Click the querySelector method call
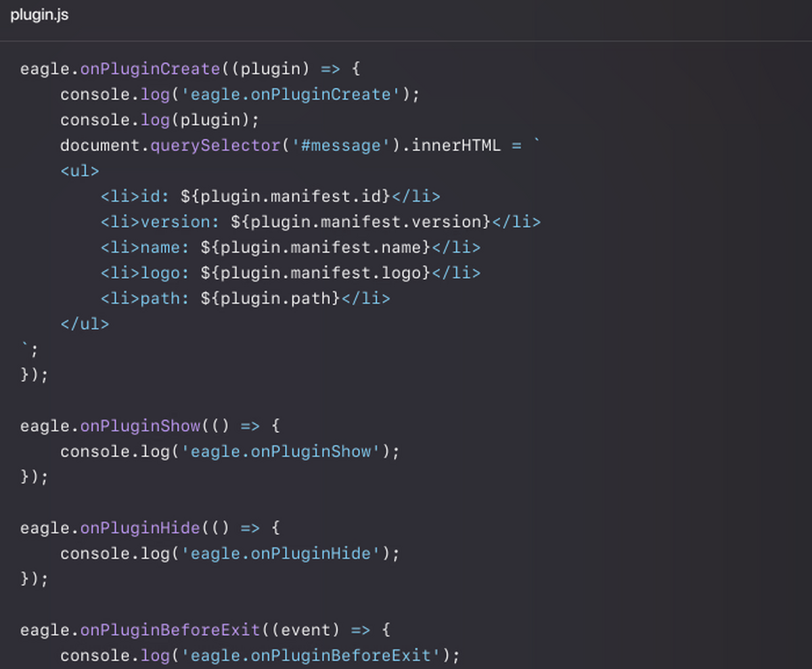 click(215, 145)
